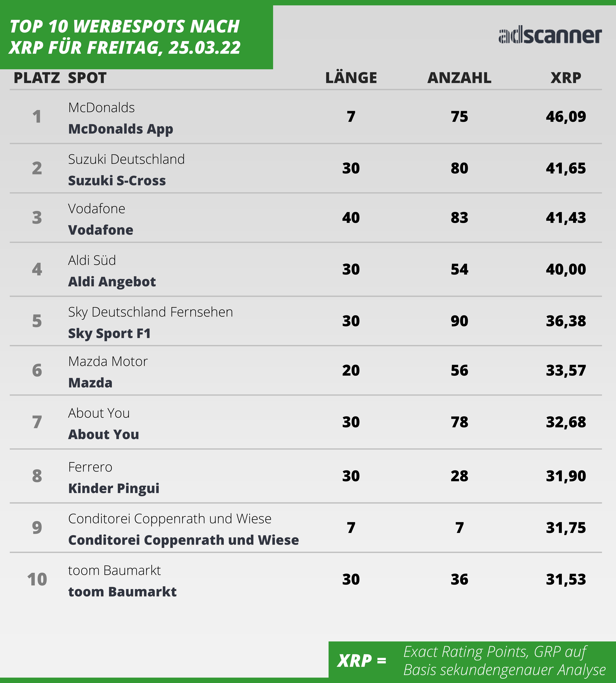Image resolution: width=616 pixels, height=683 pixels.
Task: Select the Suzuki S-Cross spot name
Action: (x=117, y=180)
